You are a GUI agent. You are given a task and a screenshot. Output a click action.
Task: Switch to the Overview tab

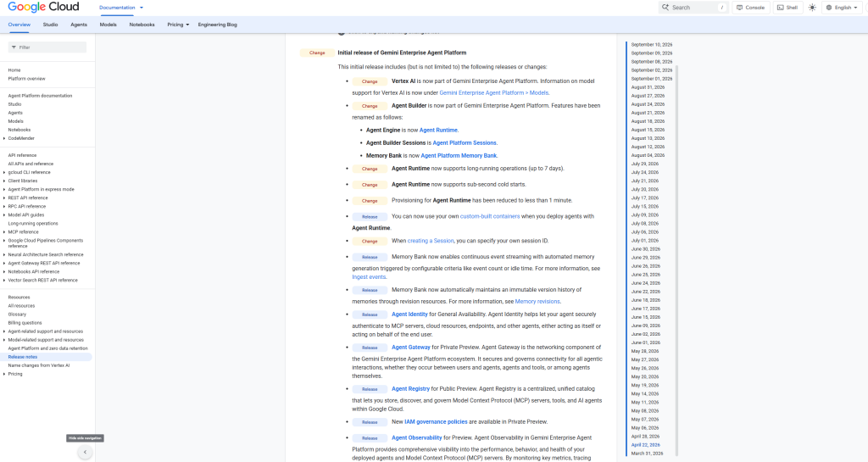19,25
